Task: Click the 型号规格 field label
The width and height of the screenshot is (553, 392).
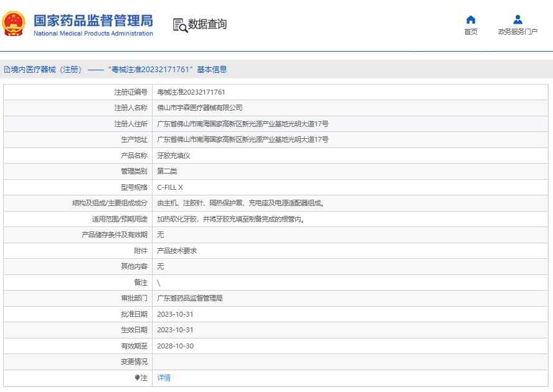Action: point(134,187)
